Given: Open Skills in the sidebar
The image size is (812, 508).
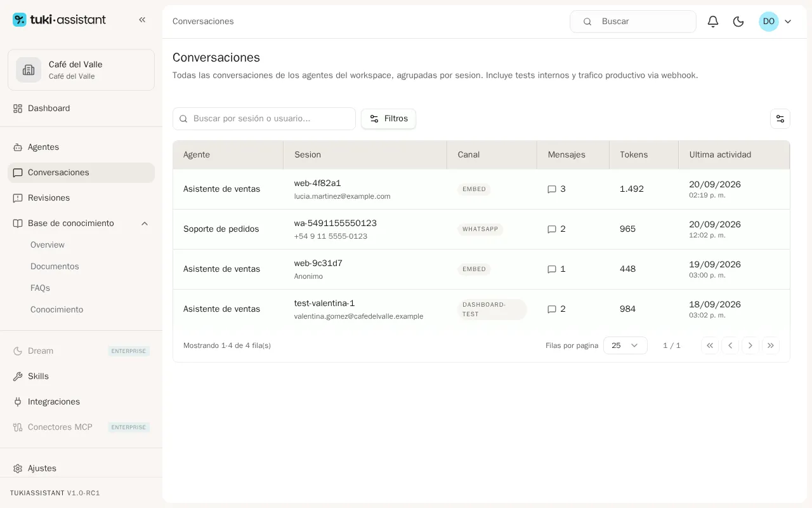Looking at the screenshot, I should [x=81, y=377].
